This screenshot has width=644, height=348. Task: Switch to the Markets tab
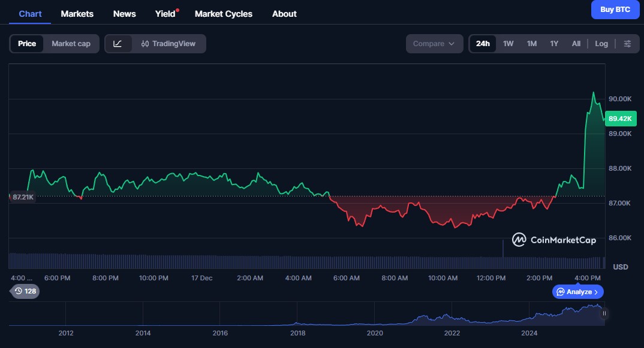click(77, 13)
